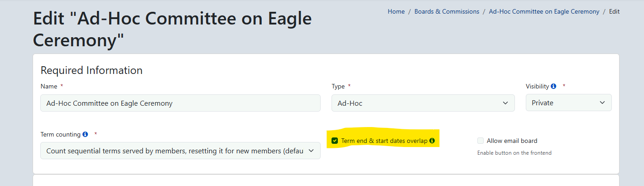
Task: Go to Home in the breadcrumb
Action: coord(396,11)
